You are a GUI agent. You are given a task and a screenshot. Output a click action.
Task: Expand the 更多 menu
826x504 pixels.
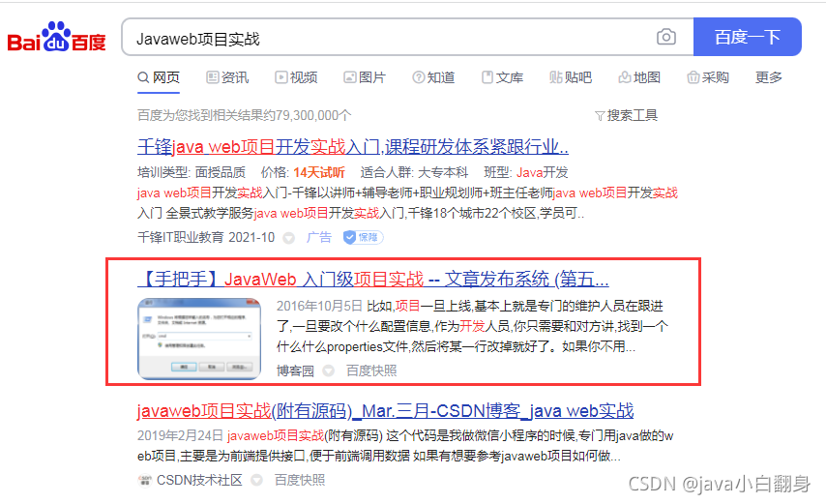click(x=769, y=77)
